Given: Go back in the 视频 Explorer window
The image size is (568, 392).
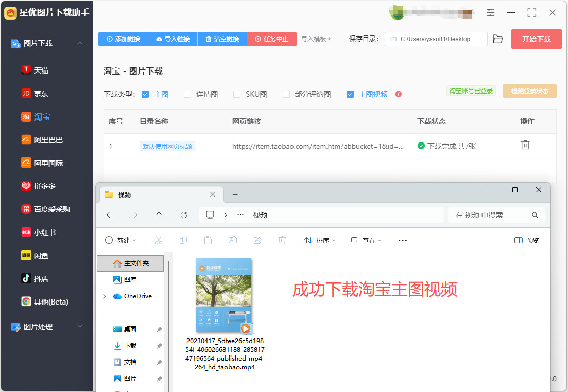Looking at the screenshot, I should [x=110, y=215].
